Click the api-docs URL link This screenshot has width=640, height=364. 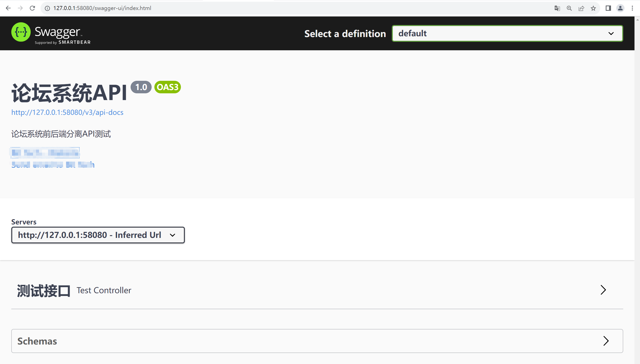67,112
